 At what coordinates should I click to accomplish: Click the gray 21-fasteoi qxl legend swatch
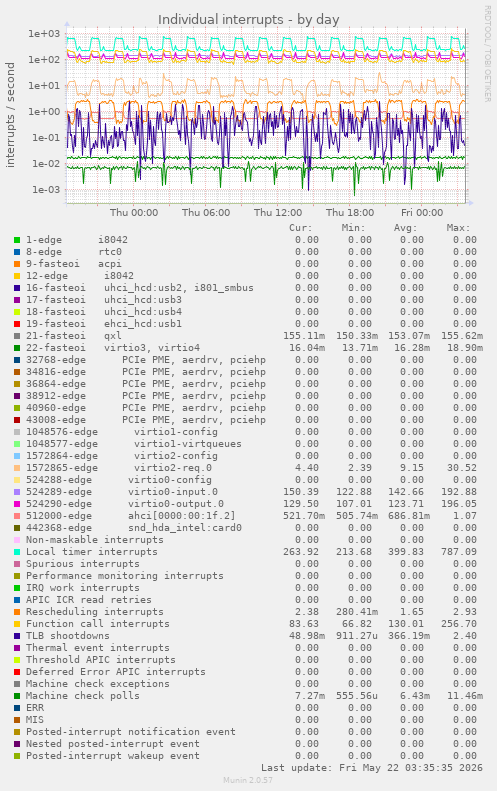point(17,336)
